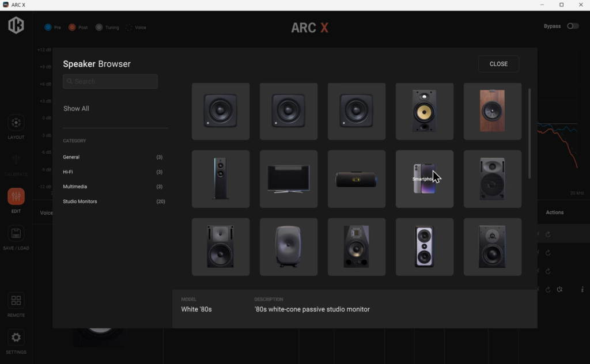The width and height of the screenshot is (590, 364).
Task: Filter by Hi-Fi category
Action: tap(68, 172)
